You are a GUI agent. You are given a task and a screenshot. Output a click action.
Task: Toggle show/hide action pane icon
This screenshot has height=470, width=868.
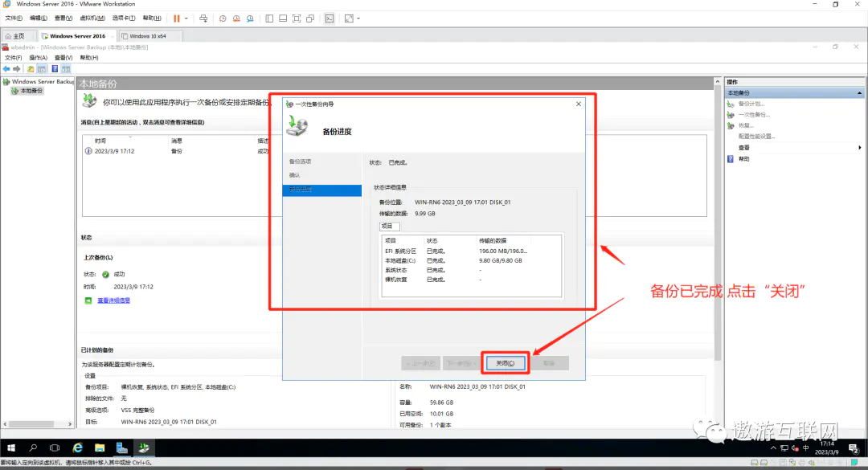click(x=66, y=68)
